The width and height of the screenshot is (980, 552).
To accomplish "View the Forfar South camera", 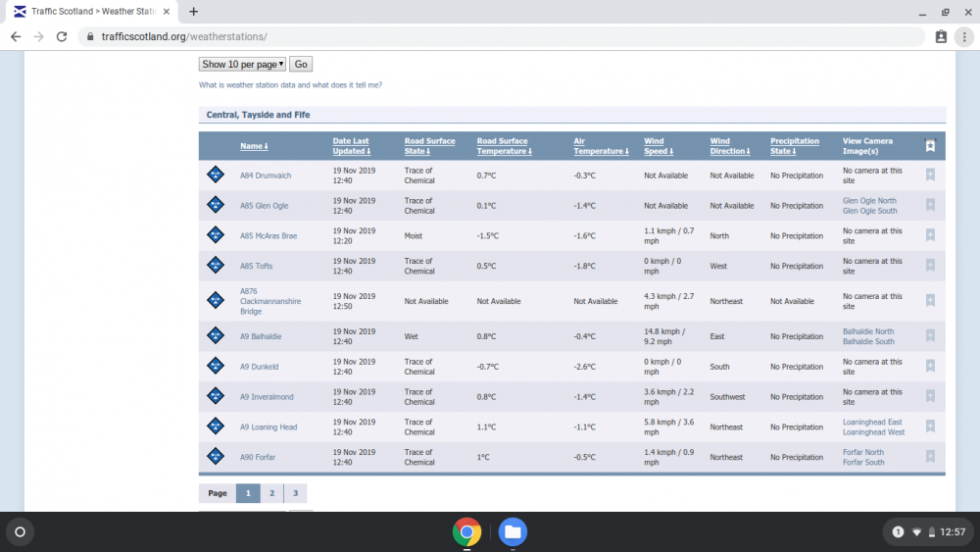I will click(863, 462).
